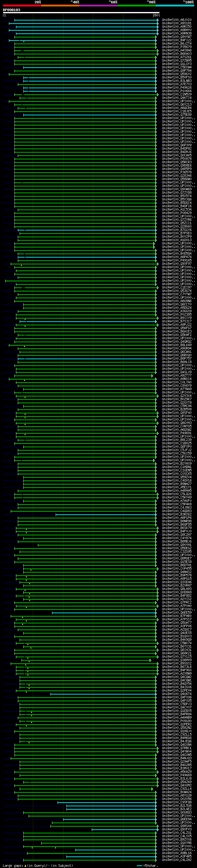The image size is (197, 868).
Task: Select hit UniRef100_A8P1P6
Action: [176, 518]
